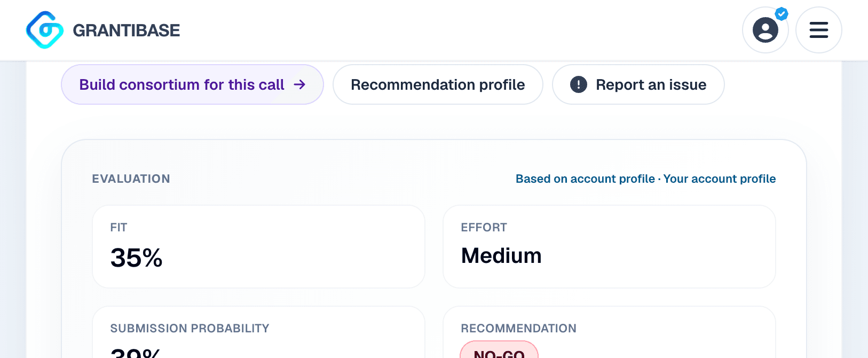Click the arrow in Build consortium button
Image resolution: width=868 pixels, height=358 pixels.
pyautogui.click(x=299, y=84)
